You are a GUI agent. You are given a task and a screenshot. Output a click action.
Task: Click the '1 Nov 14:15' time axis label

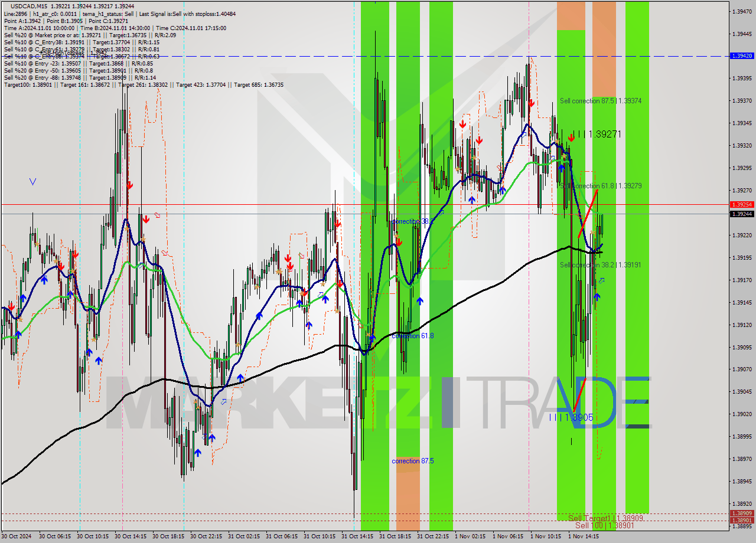(583, 537)
